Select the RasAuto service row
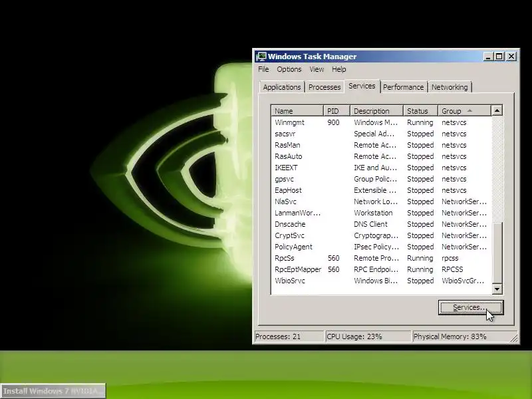This screenshot has height=399, width=532. coord(381,156)
